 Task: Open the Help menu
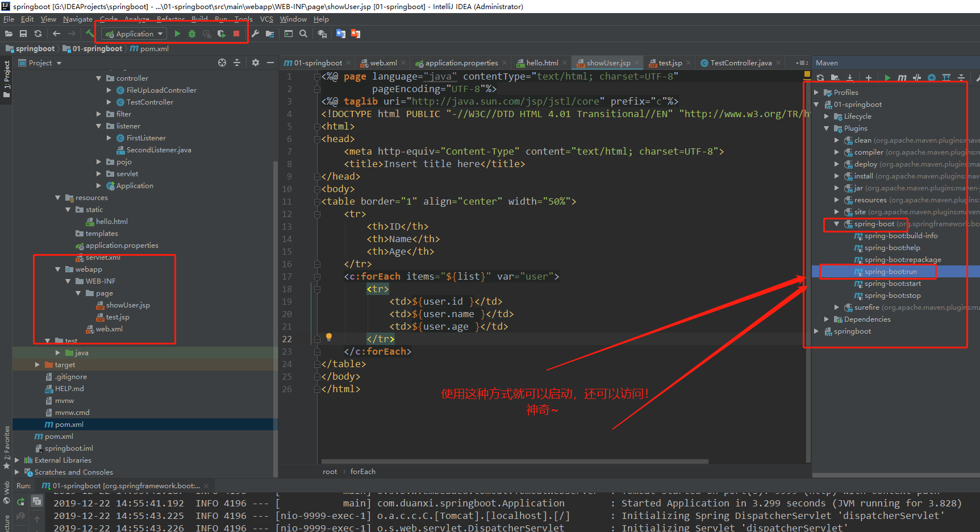pos(321,19)
